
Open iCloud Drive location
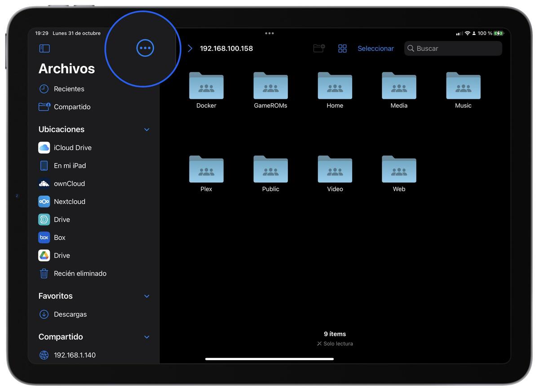click(93, 148)
